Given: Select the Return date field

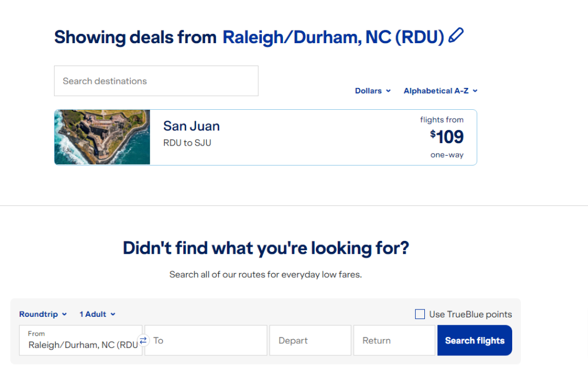Looking at the screenshot, I should coord(394,340).
